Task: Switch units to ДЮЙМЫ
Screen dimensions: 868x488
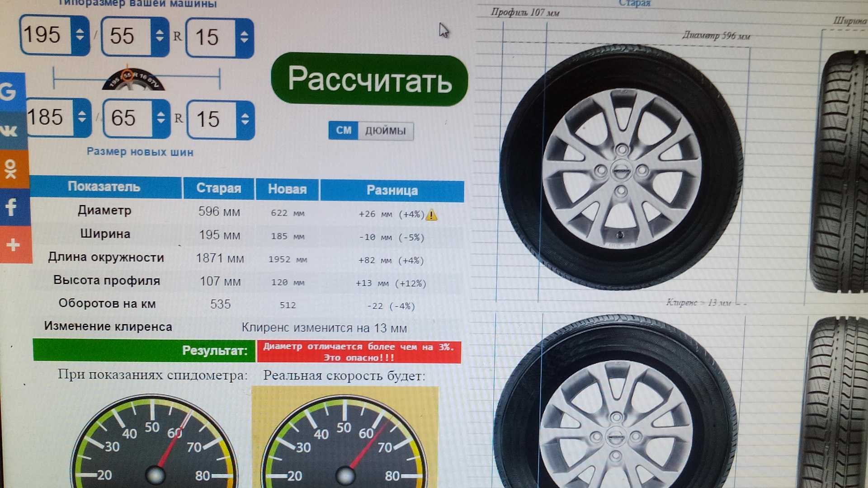Action: (386, 131)
